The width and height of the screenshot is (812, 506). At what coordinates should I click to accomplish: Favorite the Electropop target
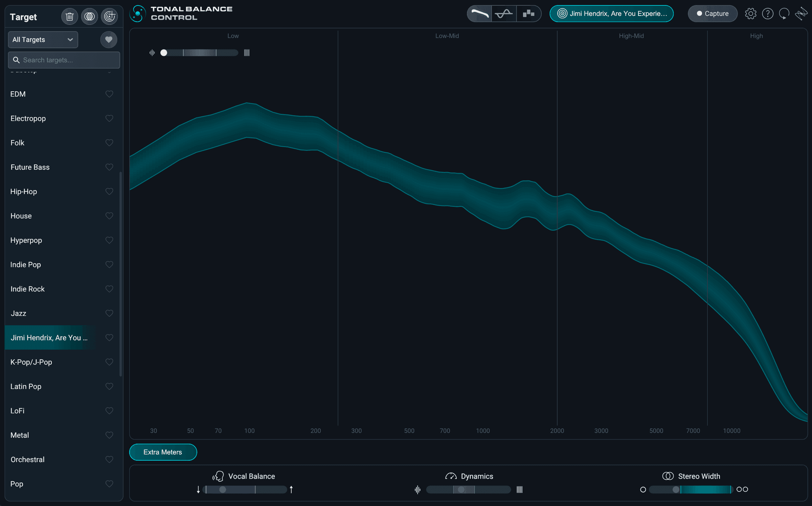109,118
